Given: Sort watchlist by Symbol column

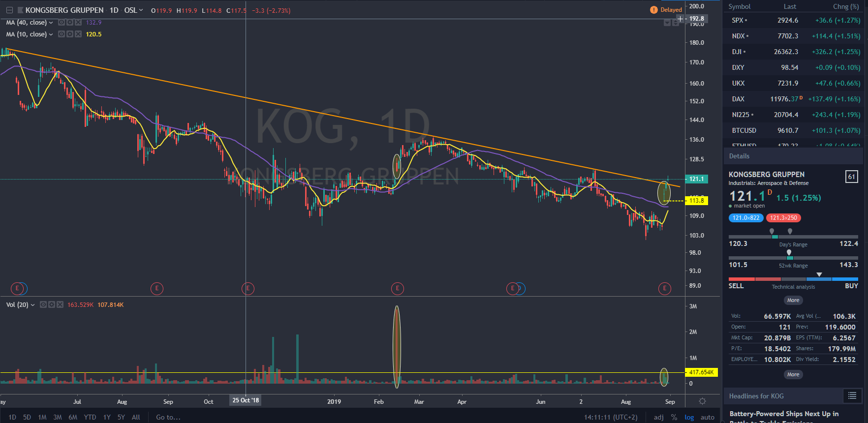Looking at the screenshot, I should [740, 6].
